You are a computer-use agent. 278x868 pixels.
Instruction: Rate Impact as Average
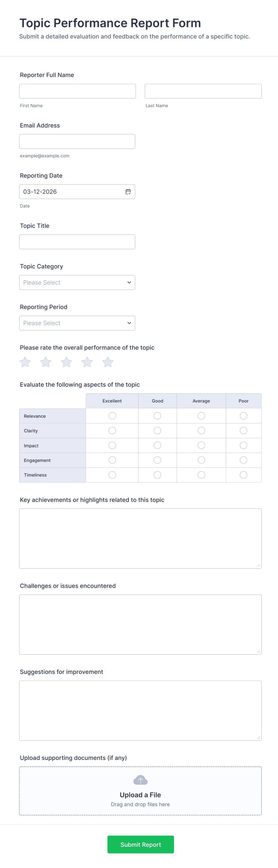coord(201,445)
